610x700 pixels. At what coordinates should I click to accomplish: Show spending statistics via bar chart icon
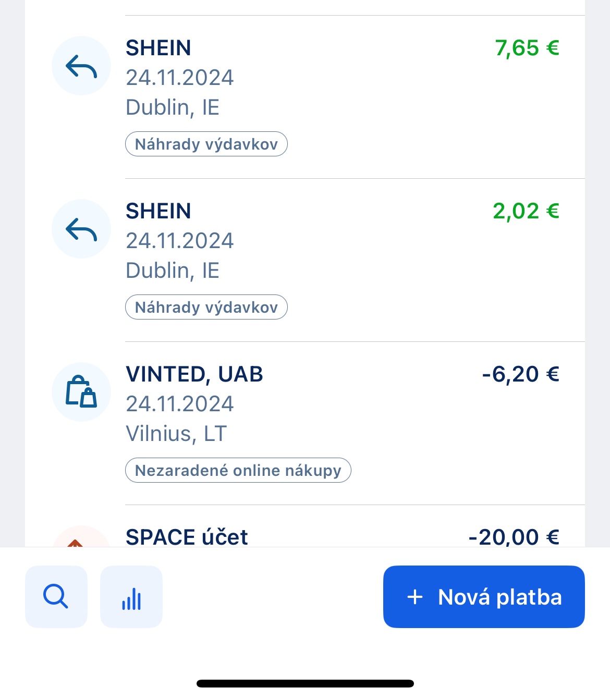[x=131, y=597]
